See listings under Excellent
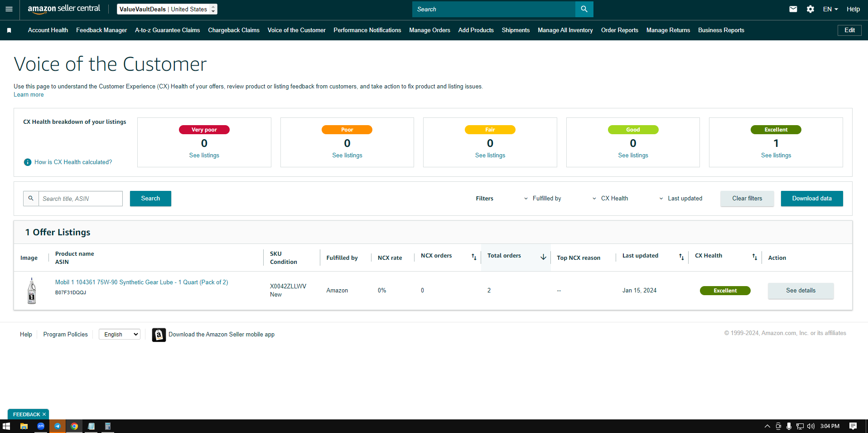Screen dimensions: 868x433 tap(776, 156)
